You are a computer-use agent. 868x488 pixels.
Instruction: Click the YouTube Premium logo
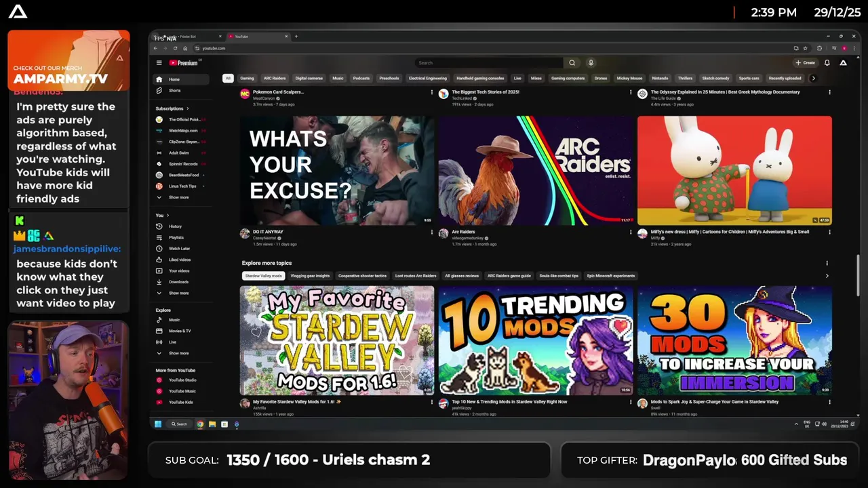click(184, 63)
